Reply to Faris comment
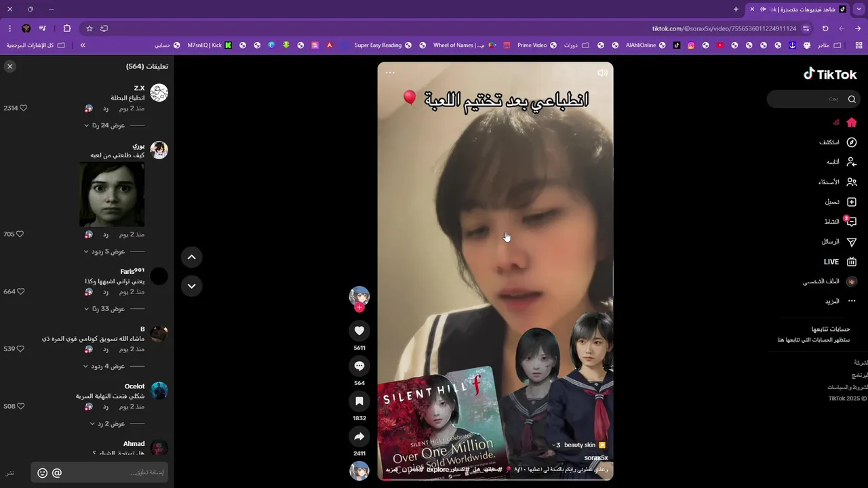The width and height of the screenshot is (868, 488). [106, 291]
